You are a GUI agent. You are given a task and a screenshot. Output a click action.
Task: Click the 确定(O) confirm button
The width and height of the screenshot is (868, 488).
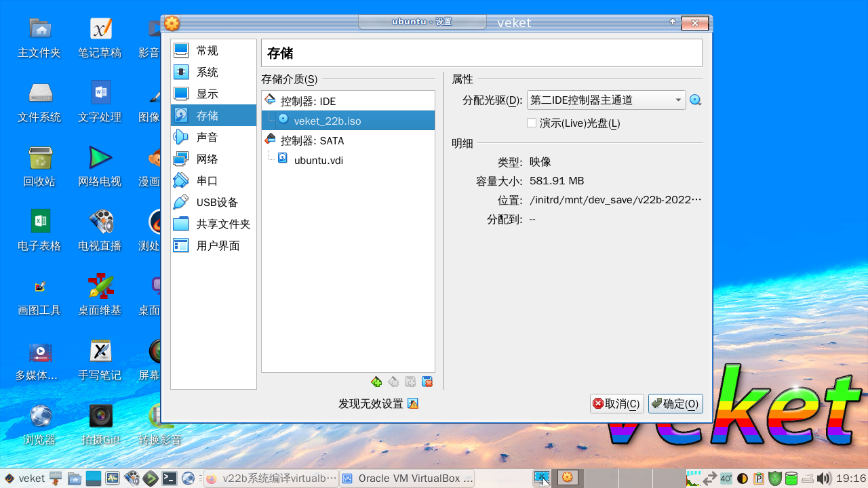(x=675, y=404)
